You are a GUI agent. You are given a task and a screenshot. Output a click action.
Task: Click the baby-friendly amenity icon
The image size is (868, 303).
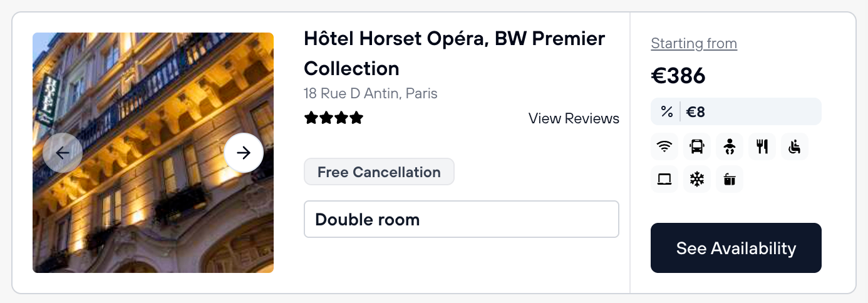[x=730, y=147]
